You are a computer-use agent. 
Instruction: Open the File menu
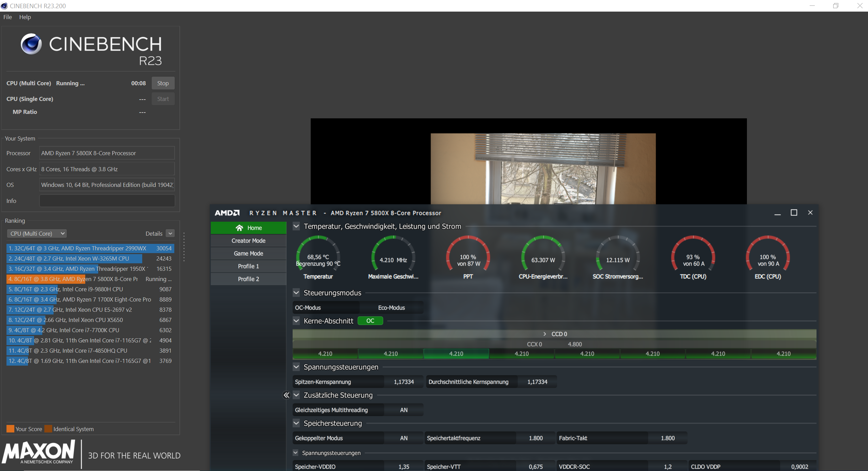pyautogui.click(x=8, y=17)
